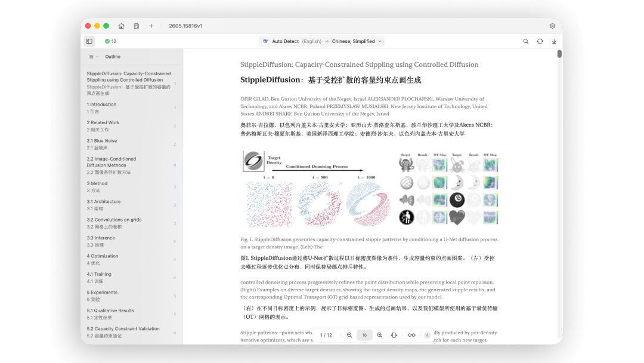
Task: Select 5.1 Qualitative Results outline item
Action: point(131,313)
